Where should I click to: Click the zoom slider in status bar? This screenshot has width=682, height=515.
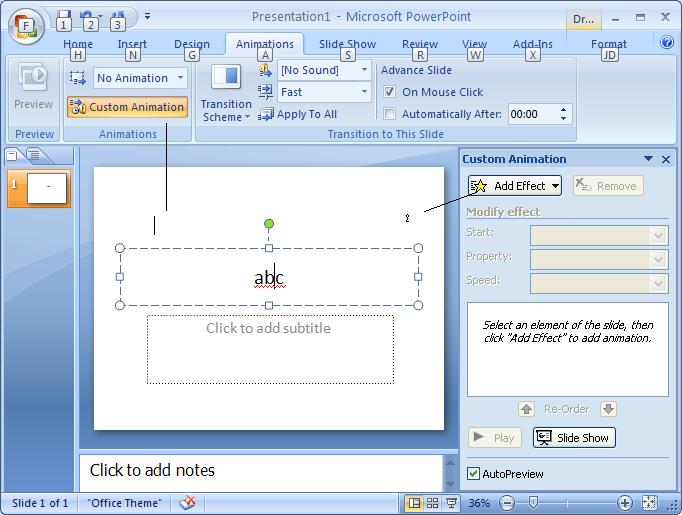(x=533, y=503)
